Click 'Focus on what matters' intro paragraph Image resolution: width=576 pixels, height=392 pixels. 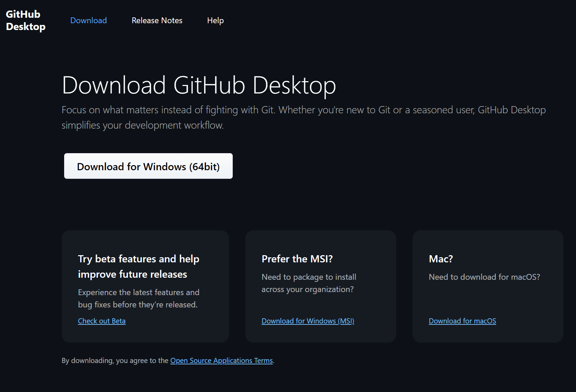coord(304,117)
